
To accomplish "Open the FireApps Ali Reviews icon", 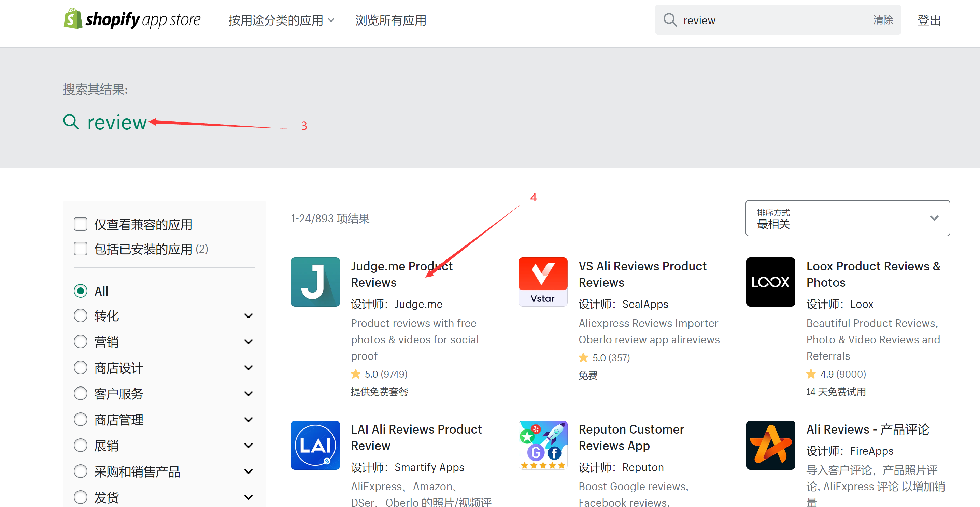I will (770, 445).
